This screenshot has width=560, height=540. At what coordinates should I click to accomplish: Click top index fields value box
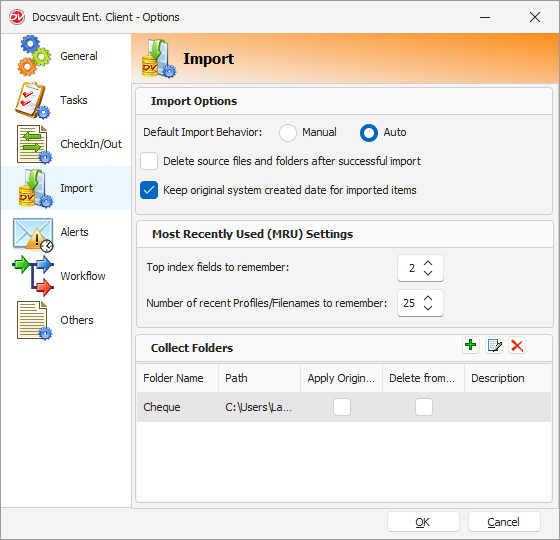click(x=411, y=268)
